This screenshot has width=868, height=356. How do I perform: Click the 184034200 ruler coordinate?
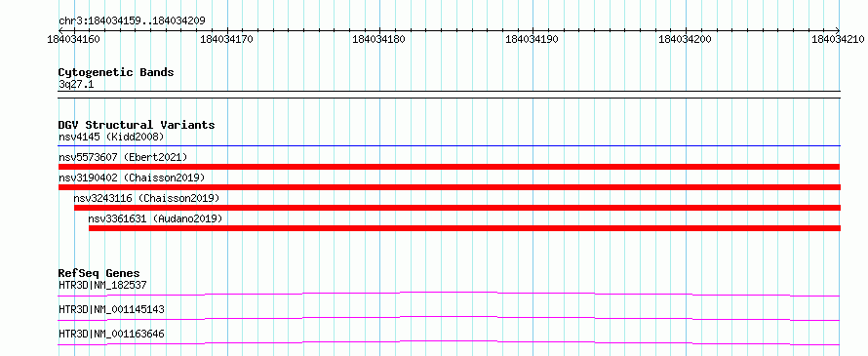click(x=685, y=39)
